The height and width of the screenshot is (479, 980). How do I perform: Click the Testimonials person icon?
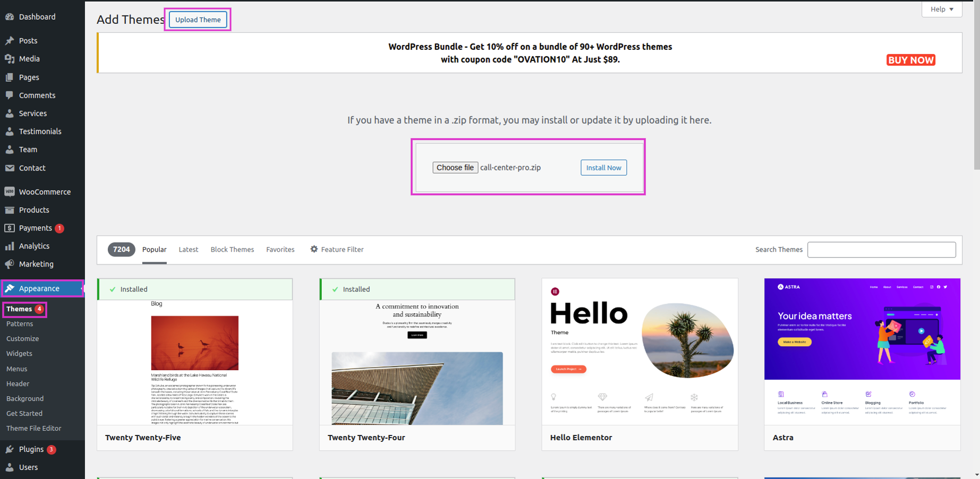tap(10, 132)
